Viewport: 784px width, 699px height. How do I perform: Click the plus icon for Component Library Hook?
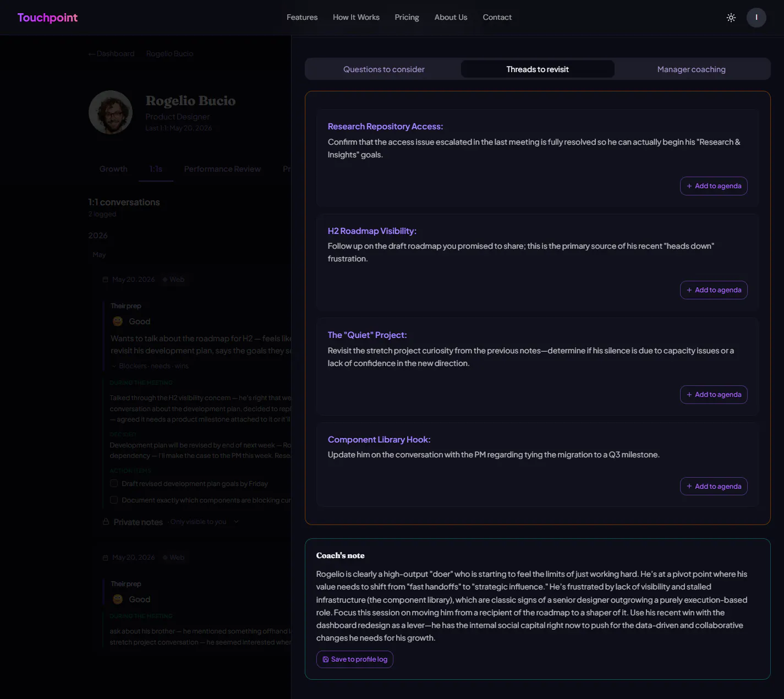[x=689, y=487]
